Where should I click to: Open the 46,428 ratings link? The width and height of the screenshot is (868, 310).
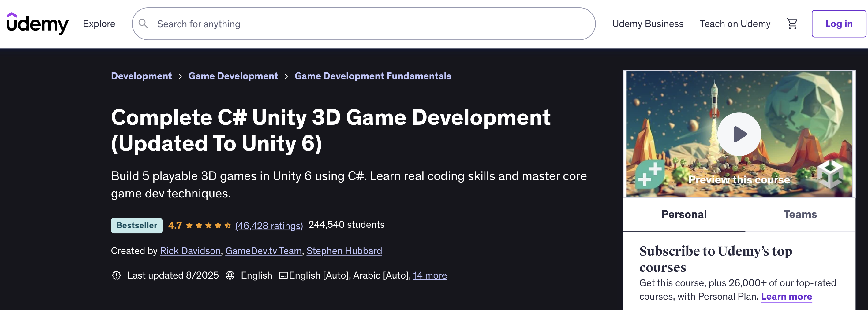pyautogui.click(x=269, y=226)
